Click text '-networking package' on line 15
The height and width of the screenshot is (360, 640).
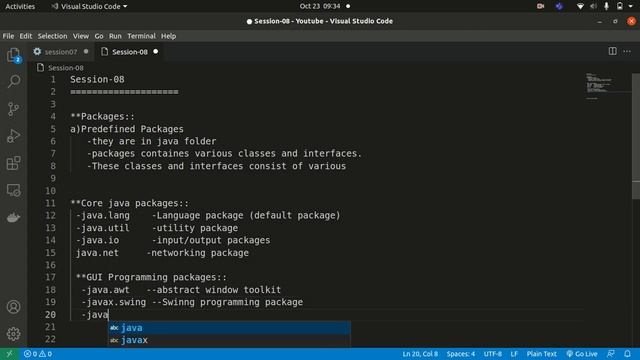click(198, 253)
